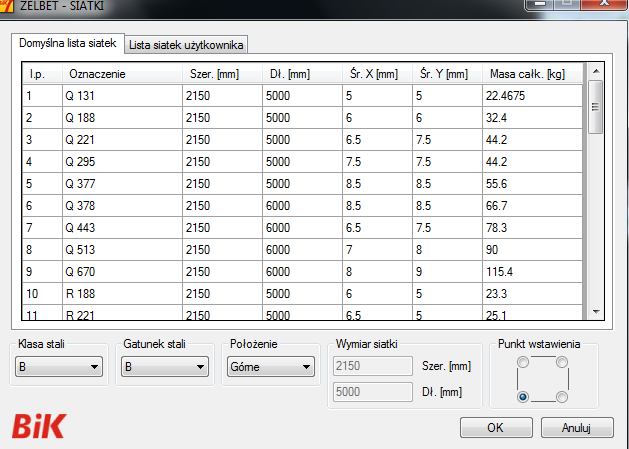This screenshot has height=449, width=629.
Task: Select top-left insertion point radio button
Action: click(523, 362)
